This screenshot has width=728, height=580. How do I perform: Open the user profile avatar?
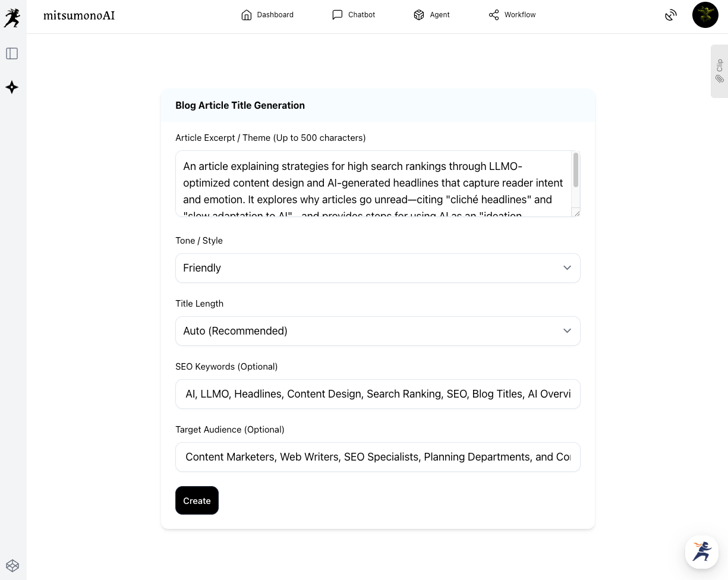tap(705, 15)
